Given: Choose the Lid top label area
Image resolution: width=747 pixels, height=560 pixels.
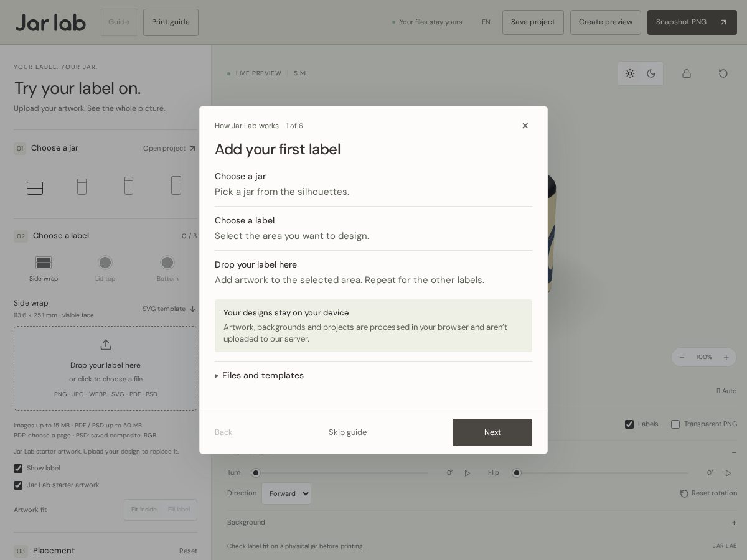Looking at the screenshot, I should [105, 269].
